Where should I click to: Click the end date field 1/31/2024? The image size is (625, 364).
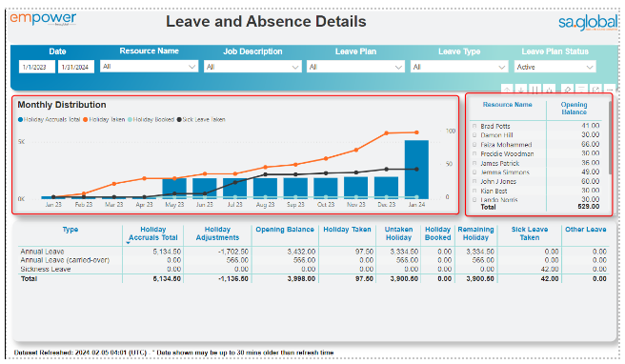[75, 67]
